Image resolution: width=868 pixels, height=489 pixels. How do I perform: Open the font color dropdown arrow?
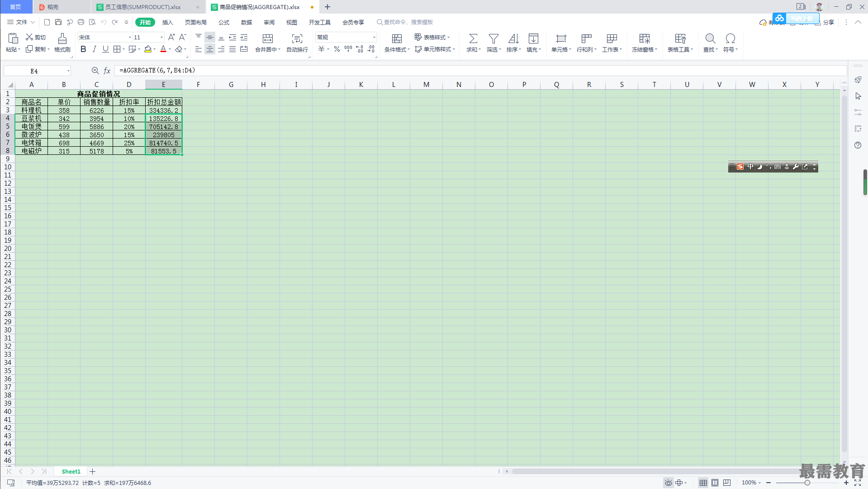click(x=170, y=49)
